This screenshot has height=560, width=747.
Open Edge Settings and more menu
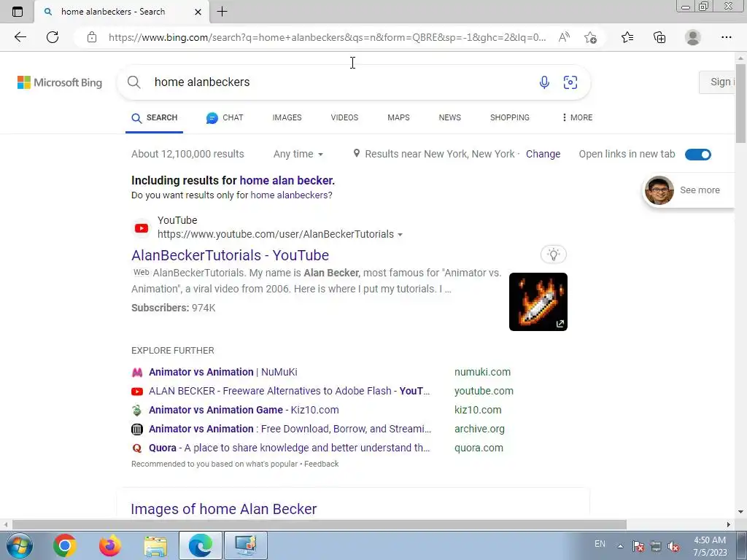point(726,37)
